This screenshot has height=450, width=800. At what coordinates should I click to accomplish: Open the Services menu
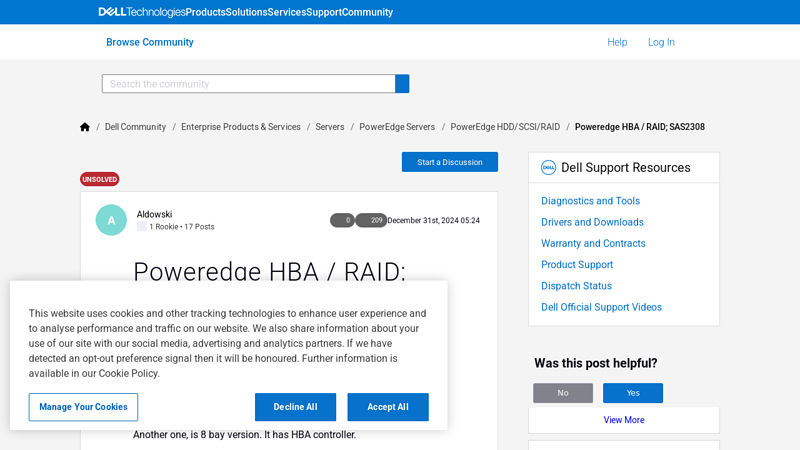[x=287, y=12]
